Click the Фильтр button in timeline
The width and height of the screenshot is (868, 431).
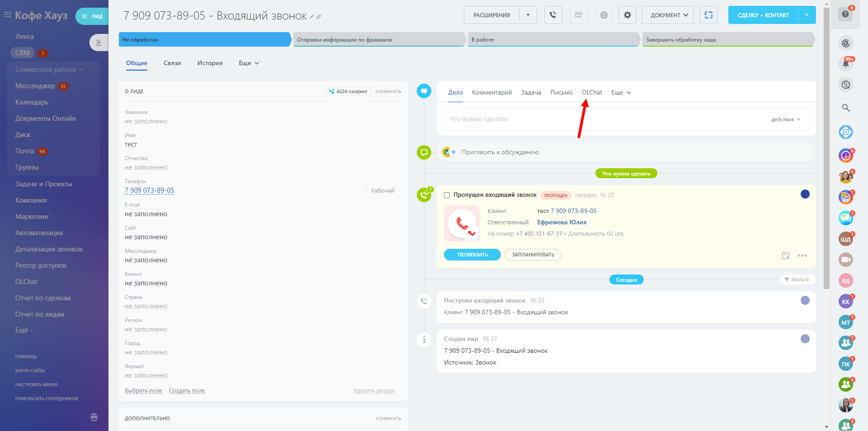797,279
